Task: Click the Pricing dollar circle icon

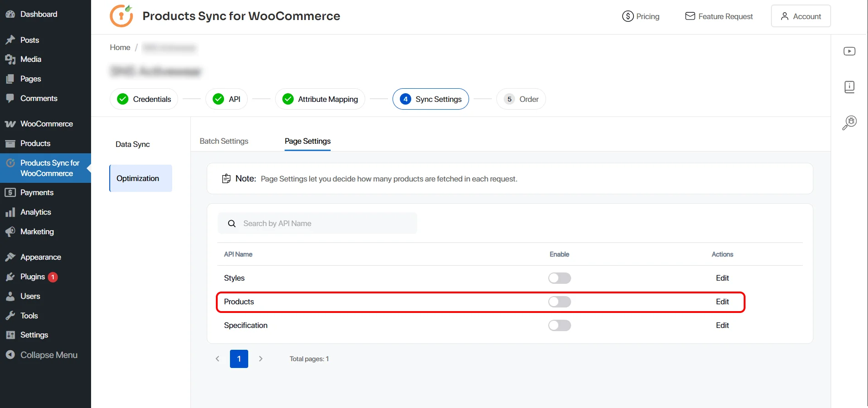Action: click(x=628, y=16)
